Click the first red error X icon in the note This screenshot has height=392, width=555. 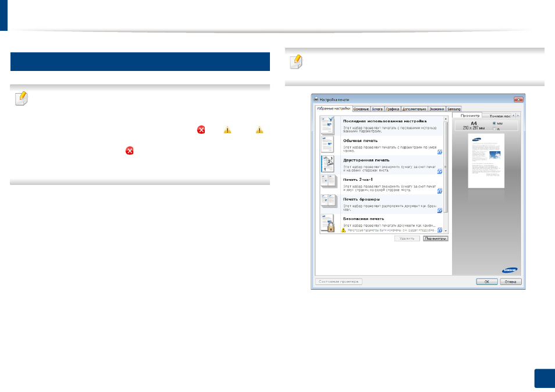201,130
